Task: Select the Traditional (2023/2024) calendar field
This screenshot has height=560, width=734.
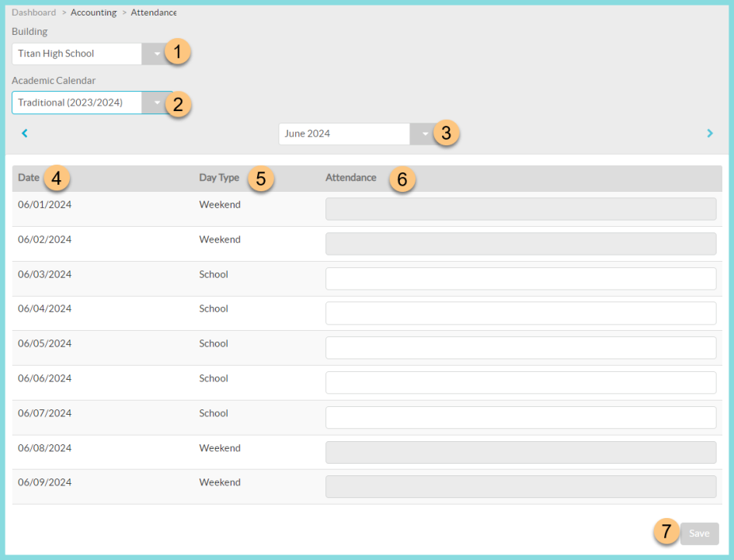Action: (77, 103)
